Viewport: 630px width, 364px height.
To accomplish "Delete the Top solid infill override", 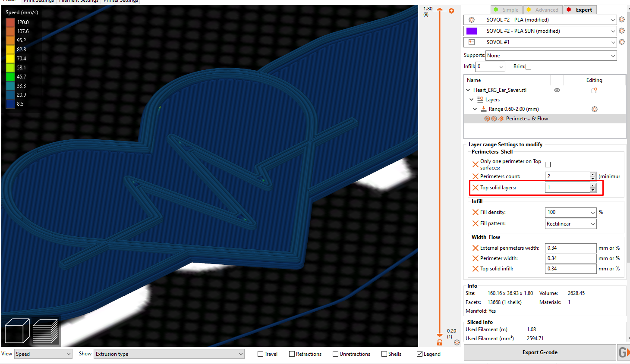I will point(475,269).
